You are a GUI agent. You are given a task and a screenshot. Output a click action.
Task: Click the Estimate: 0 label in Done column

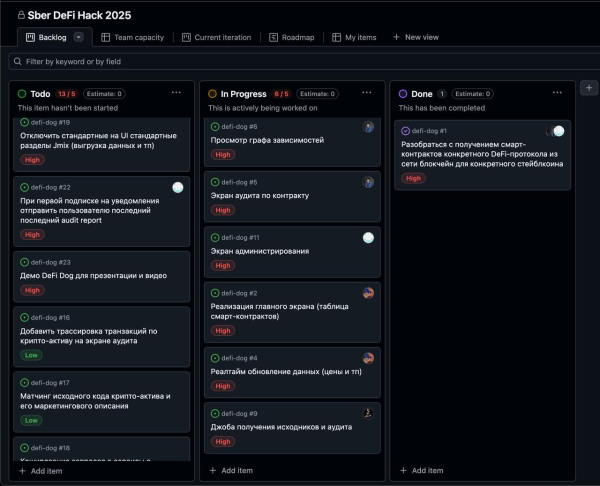pos(473,94)
